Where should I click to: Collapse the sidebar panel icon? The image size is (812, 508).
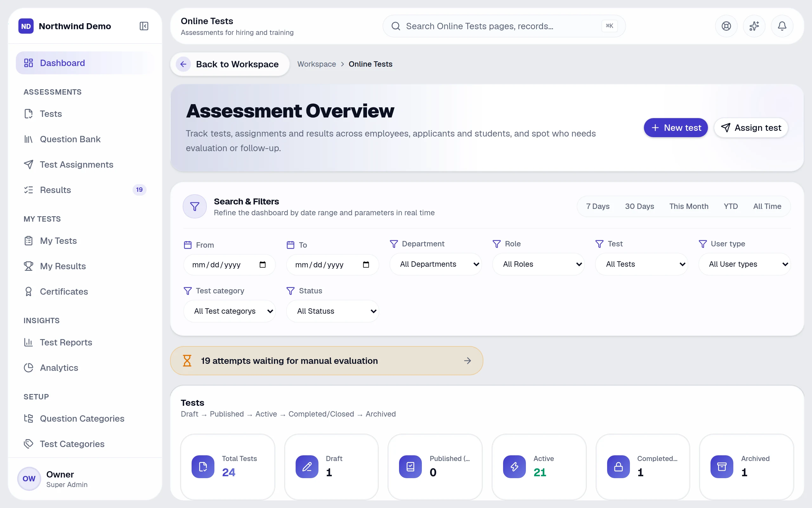point(144,26)
